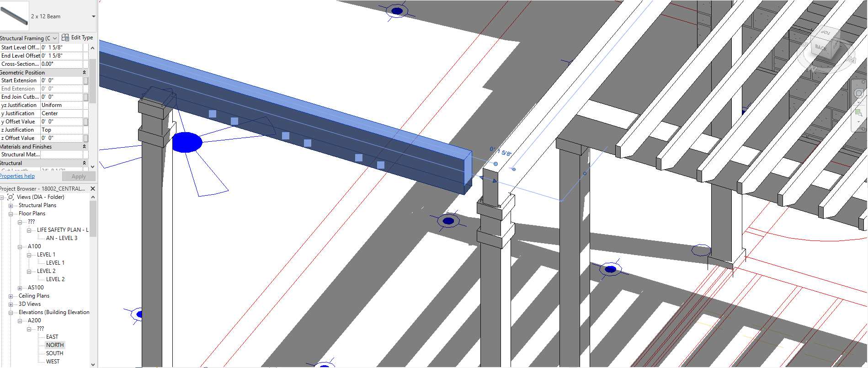Collapse the A100 node
868x368 pixels.
[x=20, y=247]
